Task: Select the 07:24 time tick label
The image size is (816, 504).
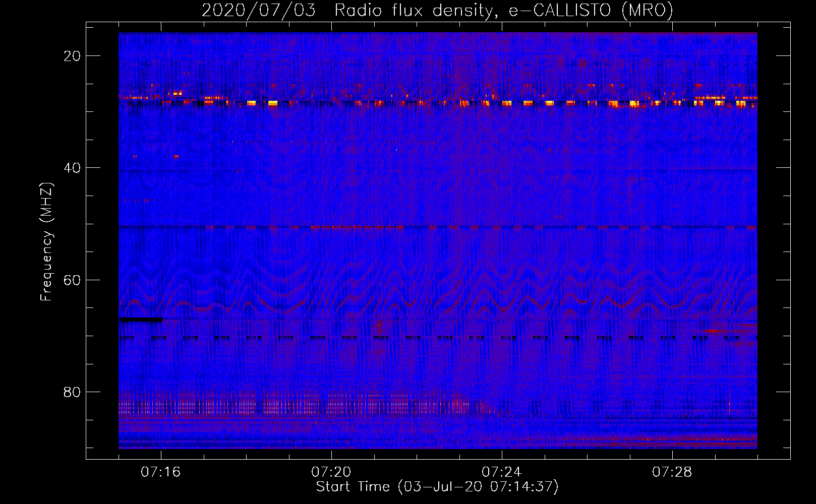Action: (502, 472)
